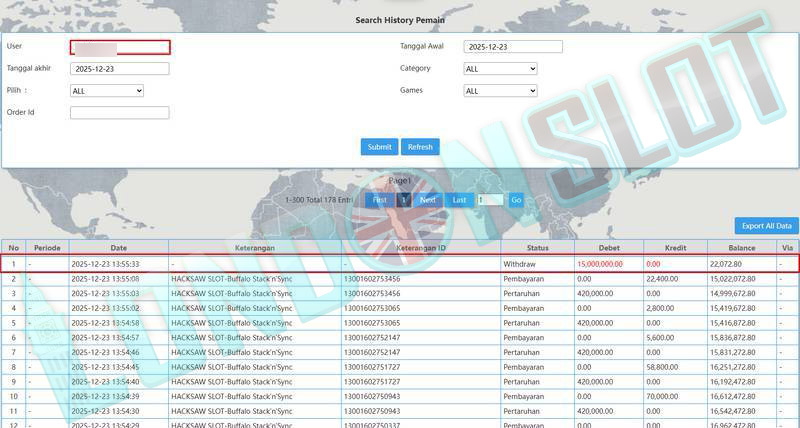This screenshot has height=428, width=800.
Task: Click the Balance column header
Action: tap(741, 248)
